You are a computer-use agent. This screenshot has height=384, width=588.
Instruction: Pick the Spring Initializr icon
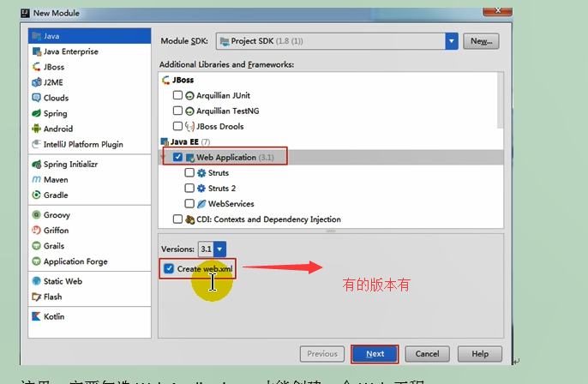tap(36, 164)
